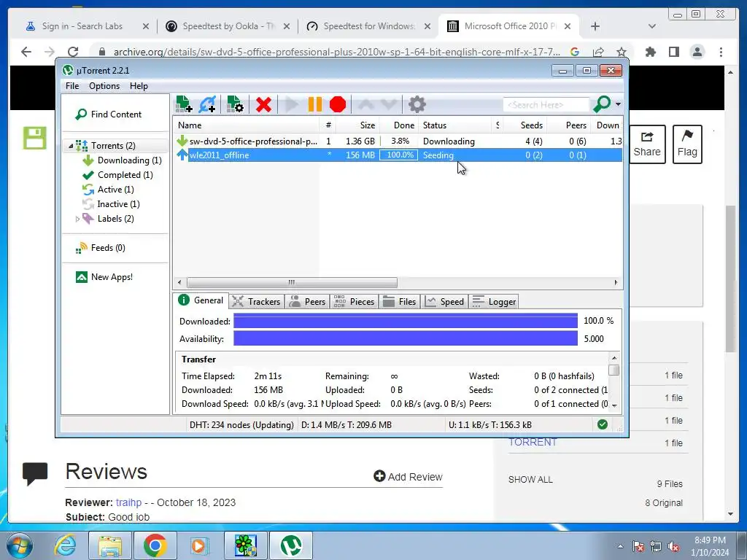Click the Add Torrent toolbar icon

[184, 104]
